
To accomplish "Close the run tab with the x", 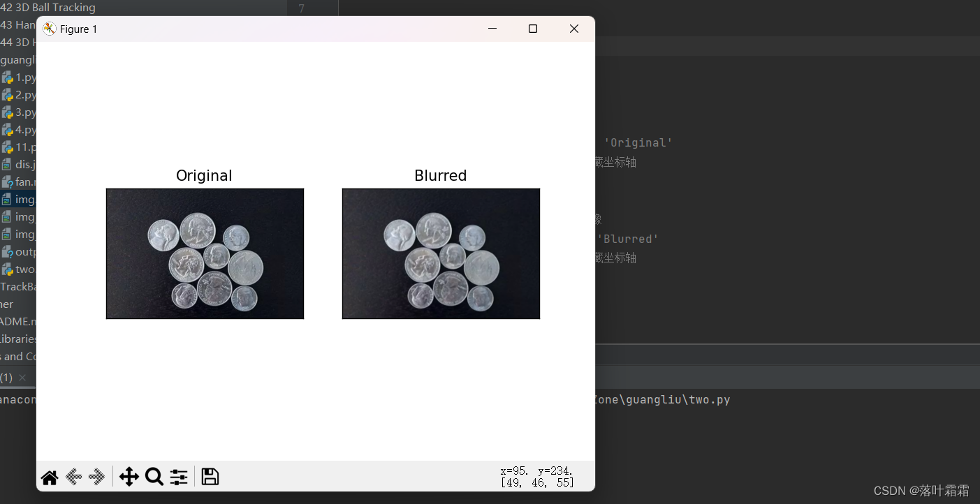I will (x=22, y=378).
